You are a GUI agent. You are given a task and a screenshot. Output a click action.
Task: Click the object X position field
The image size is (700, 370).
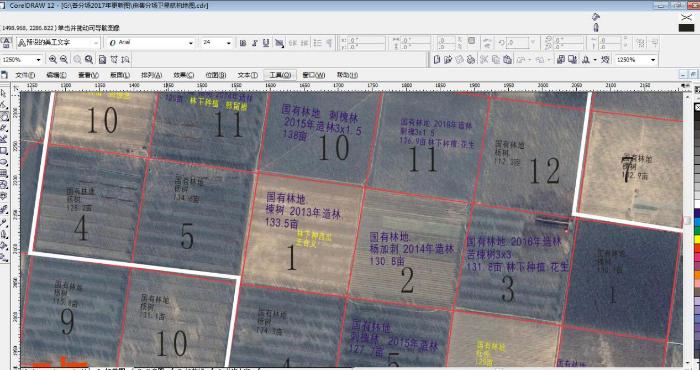pos(366,40)
